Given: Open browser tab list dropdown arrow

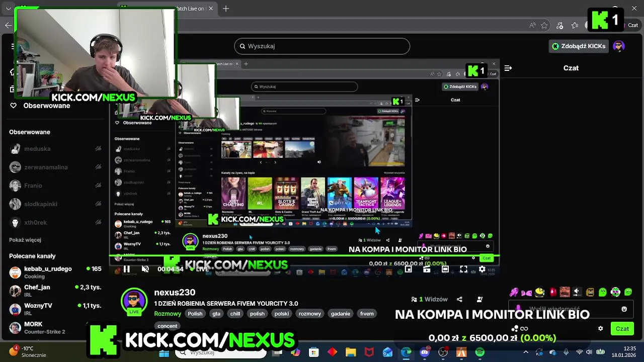Looking at the screenshot, I should click(8, 9).
